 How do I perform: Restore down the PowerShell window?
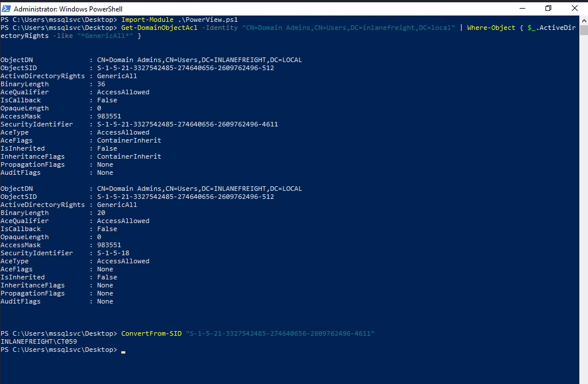[548, 9]
